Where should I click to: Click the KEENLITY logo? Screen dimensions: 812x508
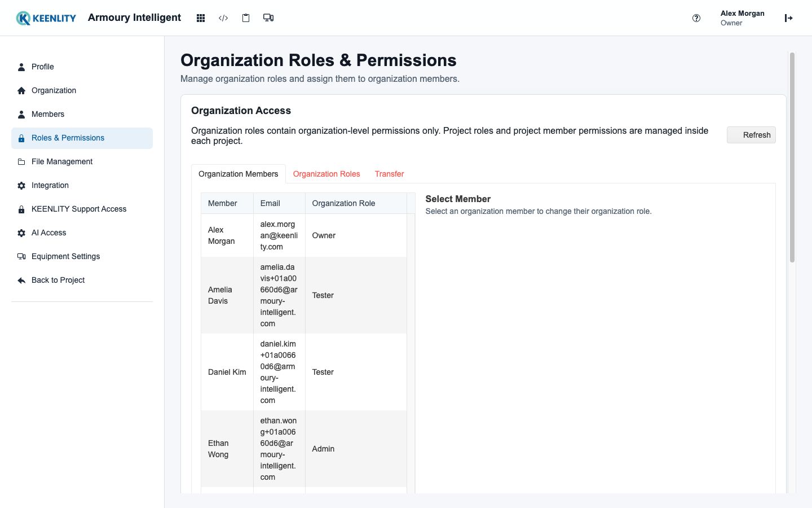point(46,18)
